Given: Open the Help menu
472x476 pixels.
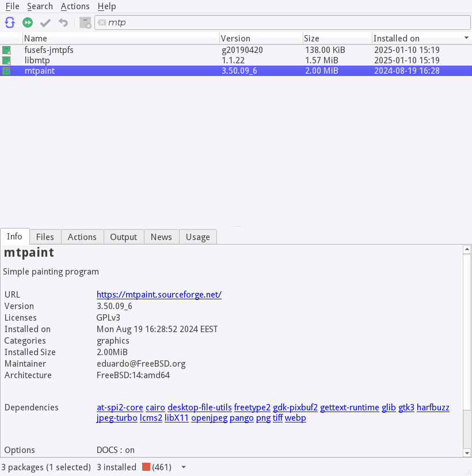Looking at the screenshot, I should click(107, 6).
